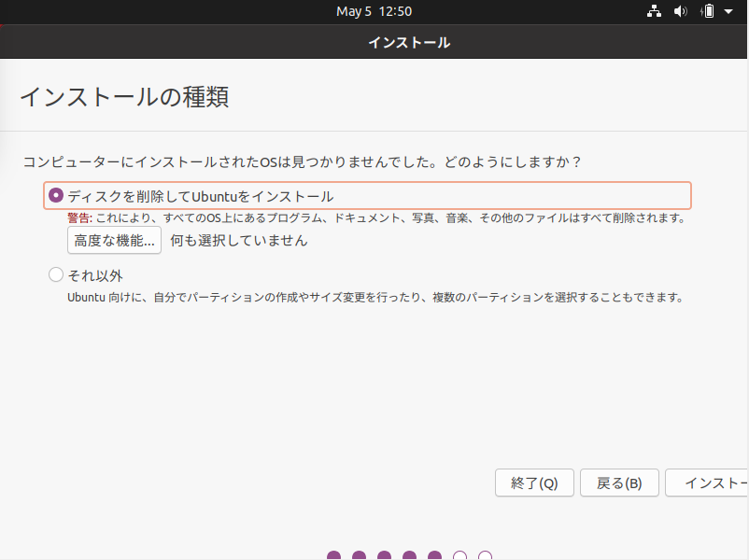The image size is (749, 560).
Task: Click the インストールの種類 page heading
Action: pos(124,97)
